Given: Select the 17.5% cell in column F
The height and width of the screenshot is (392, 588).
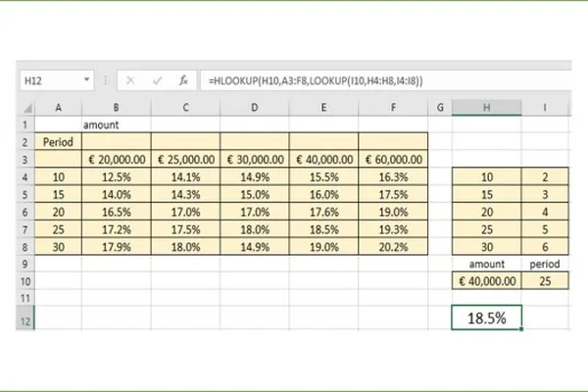Looking at the screenshot, I should pyautogui.click(x=393, y=194).
